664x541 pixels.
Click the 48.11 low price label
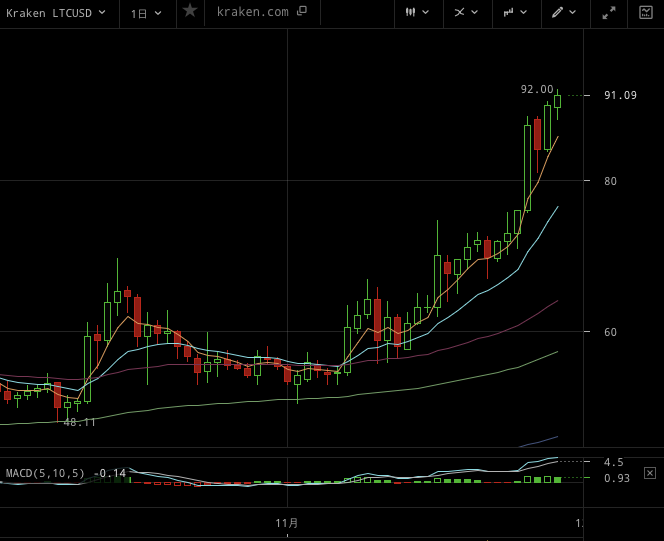[79, 422]
